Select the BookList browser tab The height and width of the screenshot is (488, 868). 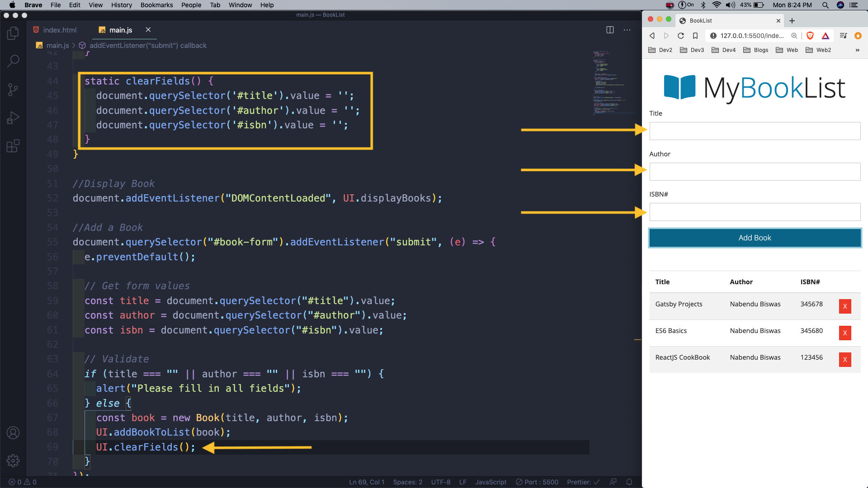point(730,21)
